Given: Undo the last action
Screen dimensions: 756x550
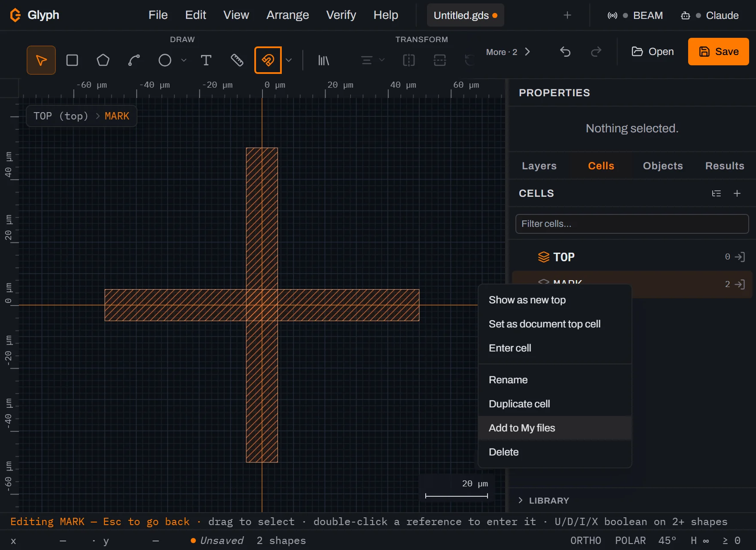Looking at the screenshot, I should coord(565,52).
